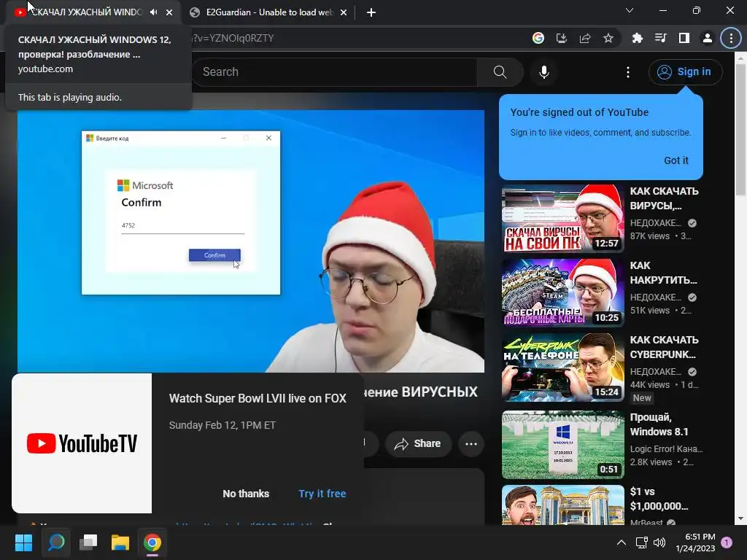Switch to the E2Guardian tab

(268, 12)
